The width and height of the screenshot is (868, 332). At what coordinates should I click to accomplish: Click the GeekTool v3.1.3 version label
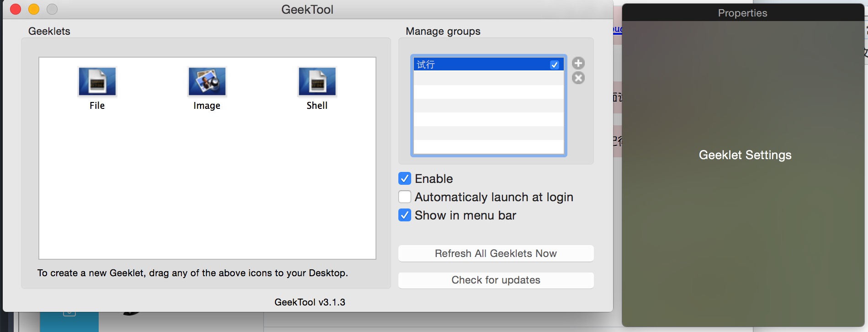[x=310, y=302]
